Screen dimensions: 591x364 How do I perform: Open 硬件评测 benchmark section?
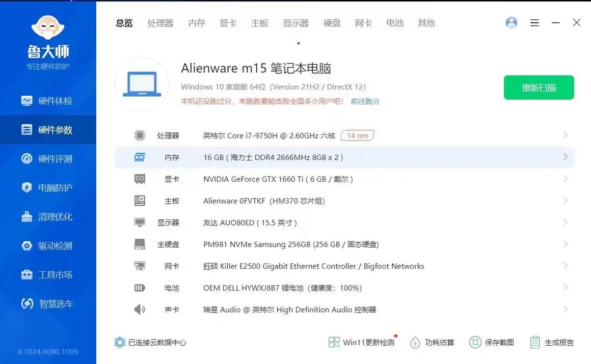pos(48,159)
